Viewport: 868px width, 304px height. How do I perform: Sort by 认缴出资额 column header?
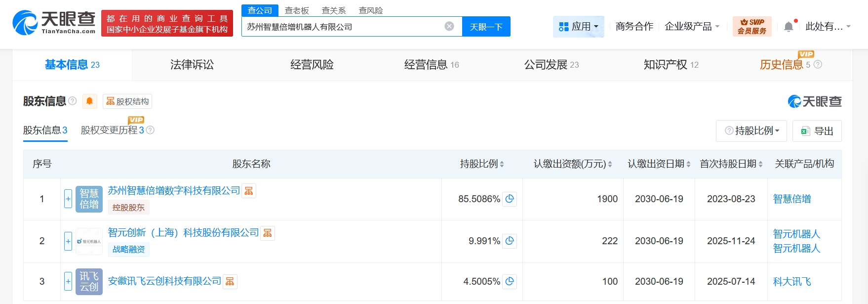[x=572, y=164]
